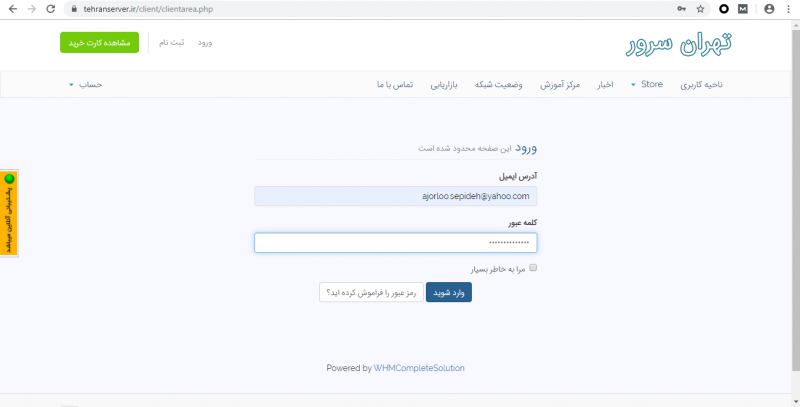Click the green view cart button
Screen dimensions: 800x407
pos(99,43)
